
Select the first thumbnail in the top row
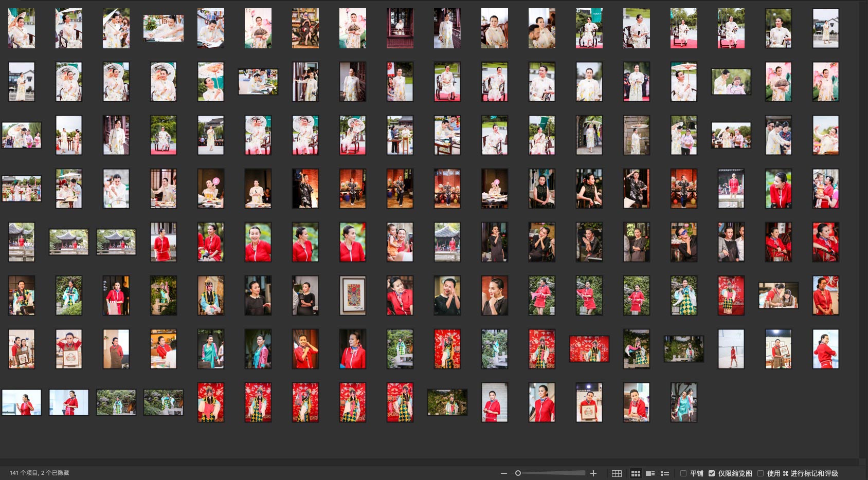click(22, 28)
